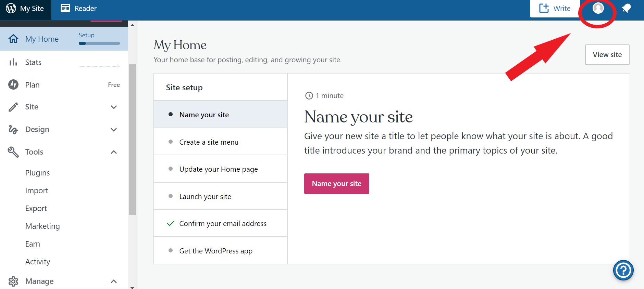Click the Site setup heading

pos(184,88)
